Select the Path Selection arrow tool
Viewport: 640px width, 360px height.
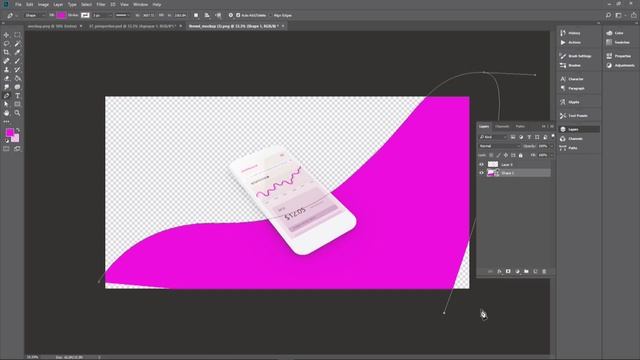pos(7,104)
